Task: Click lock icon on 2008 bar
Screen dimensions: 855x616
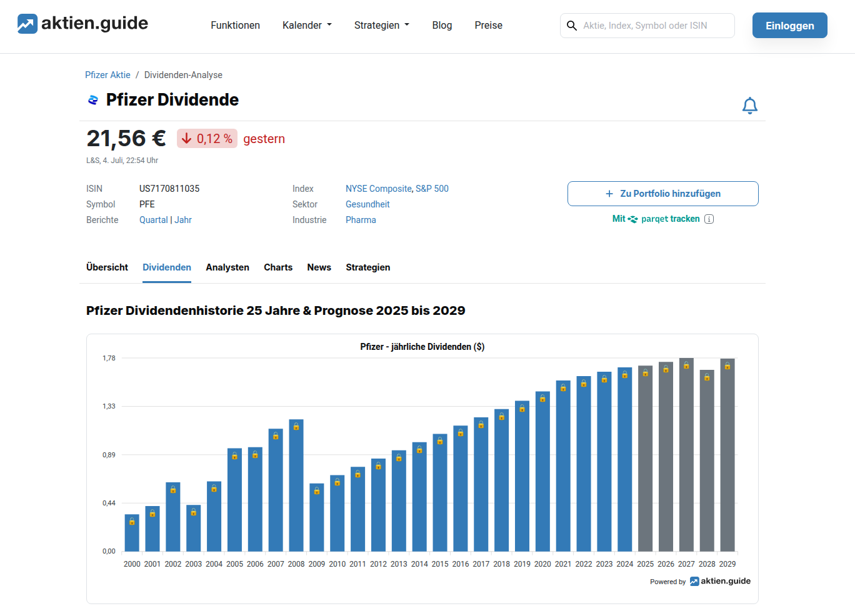Action: (x=296, y=426)
